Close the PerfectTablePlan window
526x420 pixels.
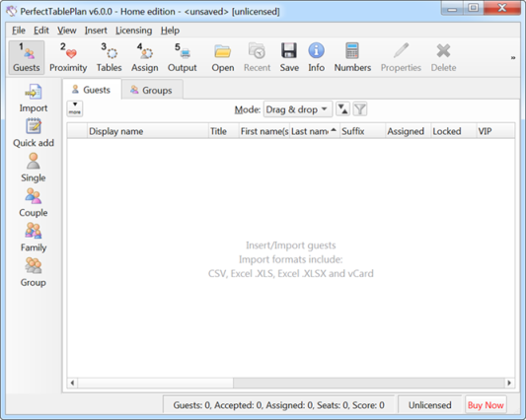click(502, 8)
